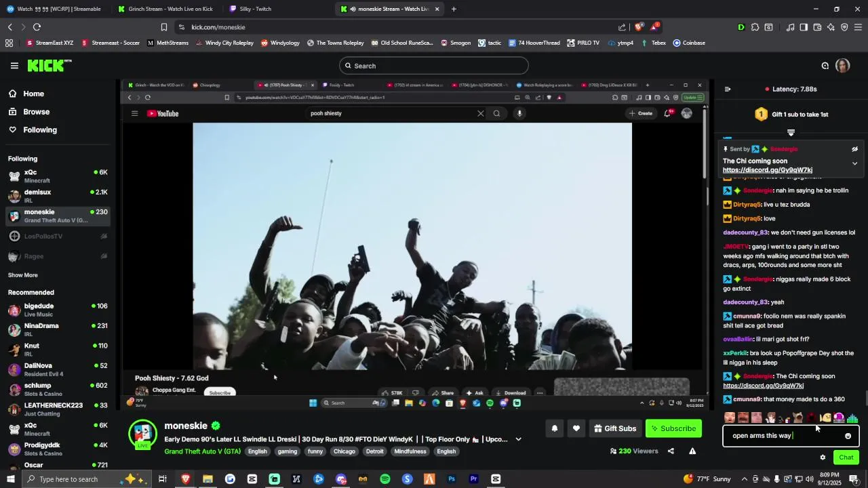Click the Brave Shields lion icon
The image size is (868, 488).
click(639, 27)
